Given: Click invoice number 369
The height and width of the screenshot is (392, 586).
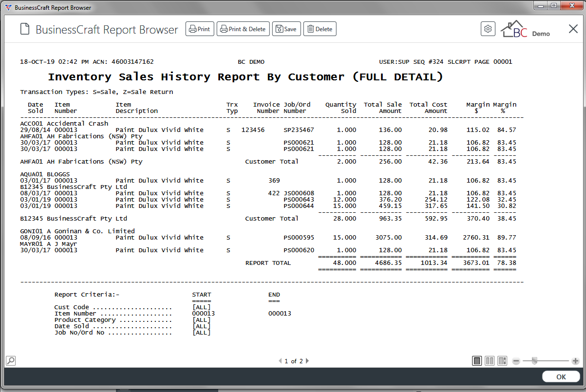Looking at the screenshot, I should coord(274,181).
